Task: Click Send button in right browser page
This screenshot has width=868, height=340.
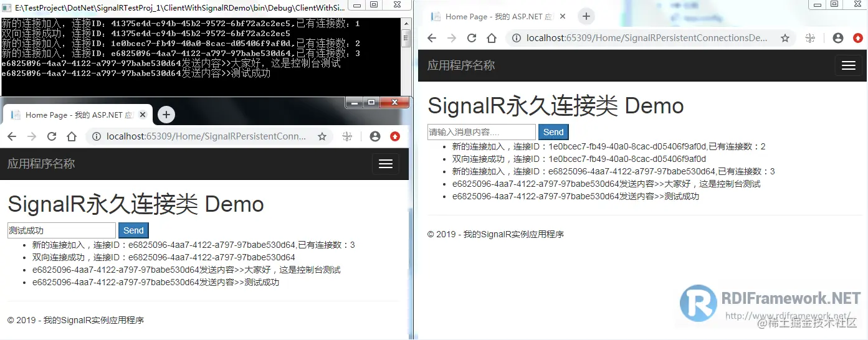Action: coord(553,132)
